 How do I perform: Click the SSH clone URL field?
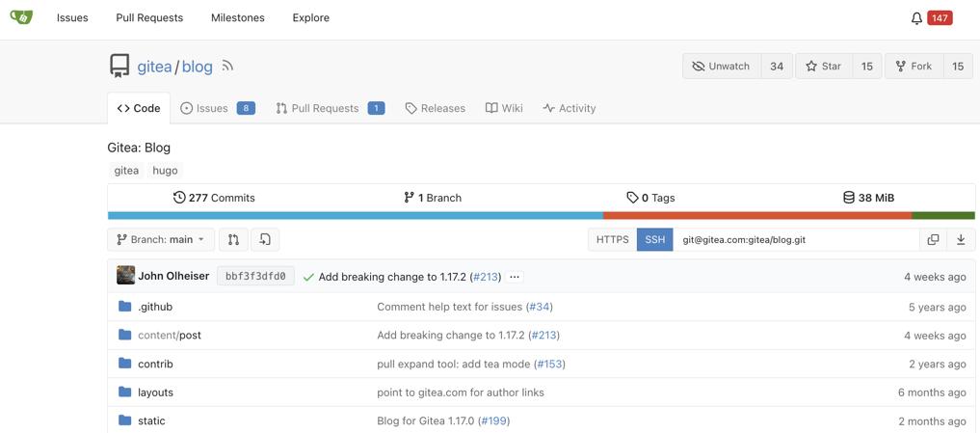pyautogui.click(x=796, y=240)
